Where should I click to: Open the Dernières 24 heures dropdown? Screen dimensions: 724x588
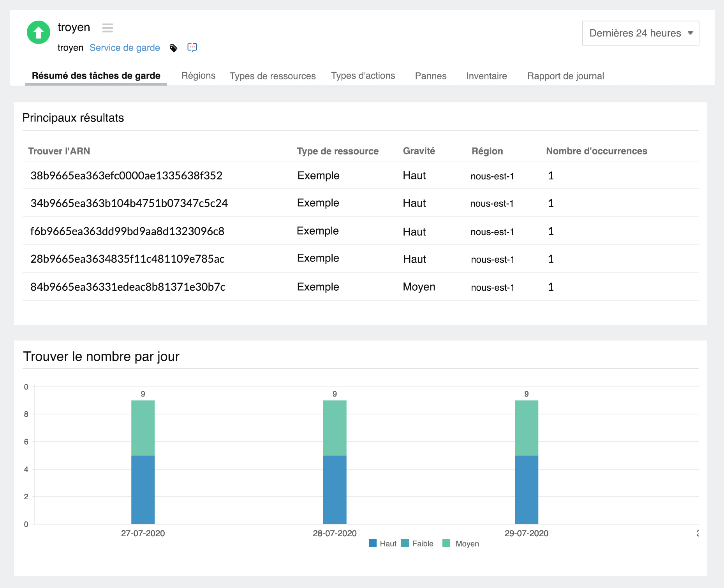tap(640, 33)
